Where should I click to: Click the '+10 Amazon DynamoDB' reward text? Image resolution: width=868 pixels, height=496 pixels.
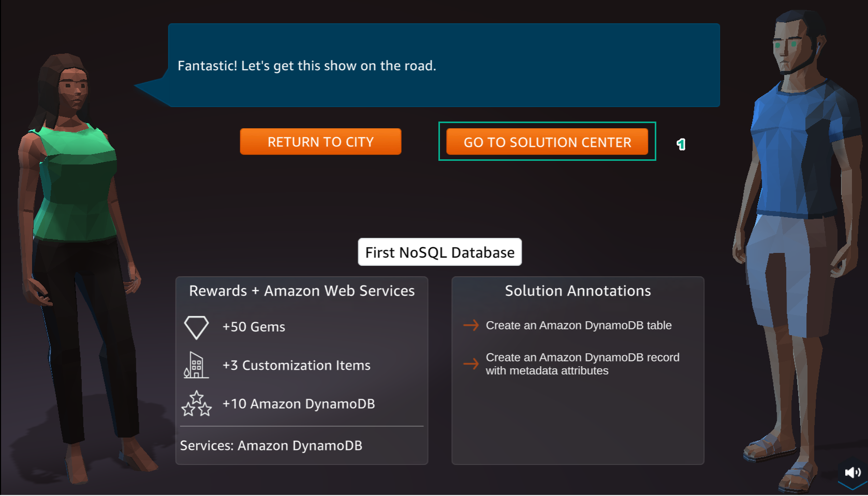[299, 403]
